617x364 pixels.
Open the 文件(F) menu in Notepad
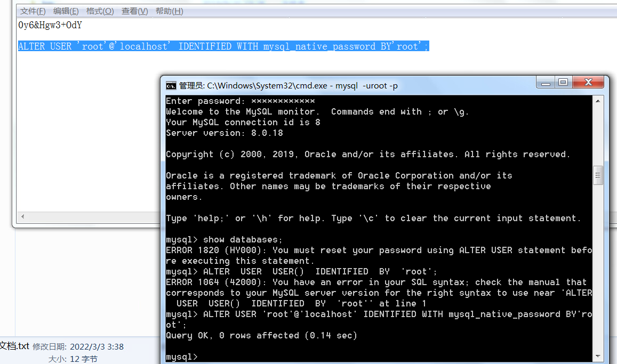33,11
